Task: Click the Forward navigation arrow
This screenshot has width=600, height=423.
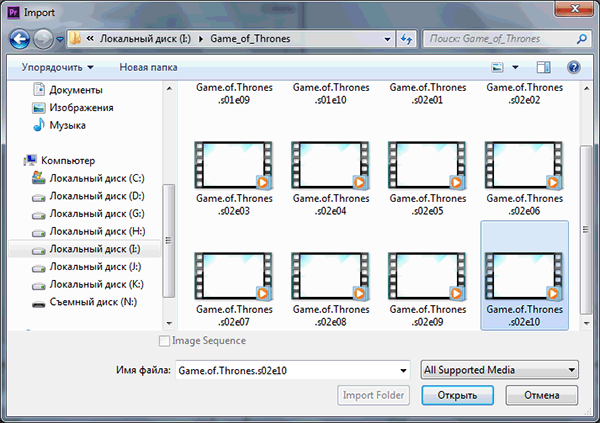Action: [x=43, y=39]
